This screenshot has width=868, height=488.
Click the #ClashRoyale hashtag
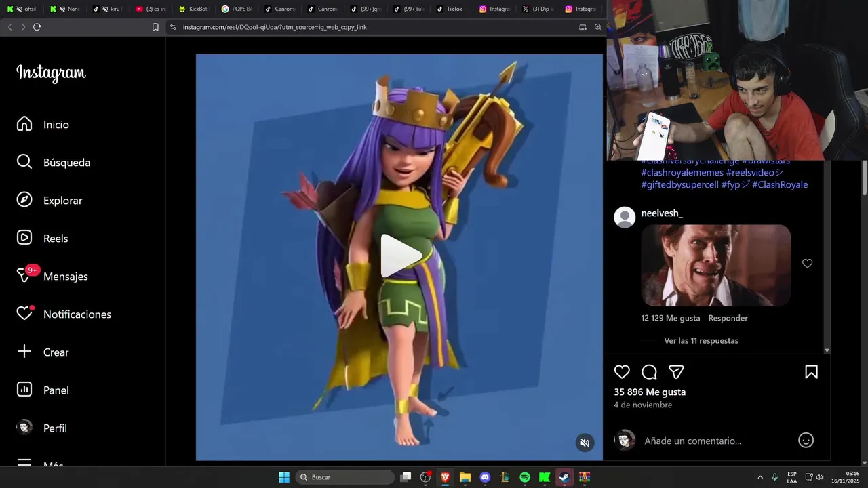tap(780, 185)
